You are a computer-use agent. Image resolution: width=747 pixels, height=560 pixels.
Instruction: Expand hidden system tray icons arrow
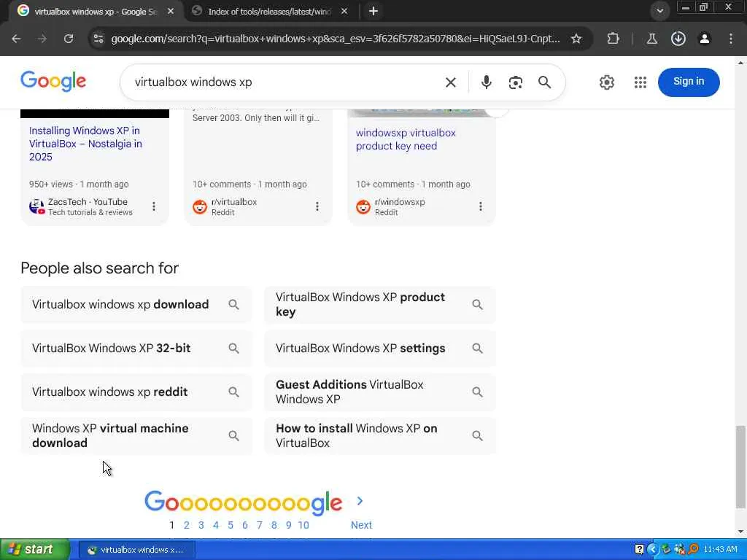click(652, 550)
